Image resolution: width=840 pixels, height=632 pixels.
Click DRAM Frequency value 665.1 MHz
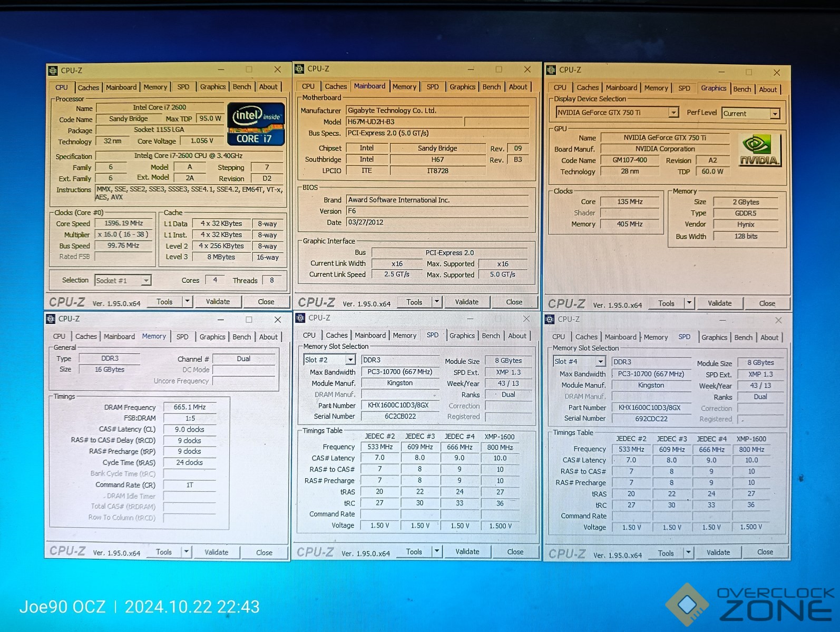coord(190,407)
